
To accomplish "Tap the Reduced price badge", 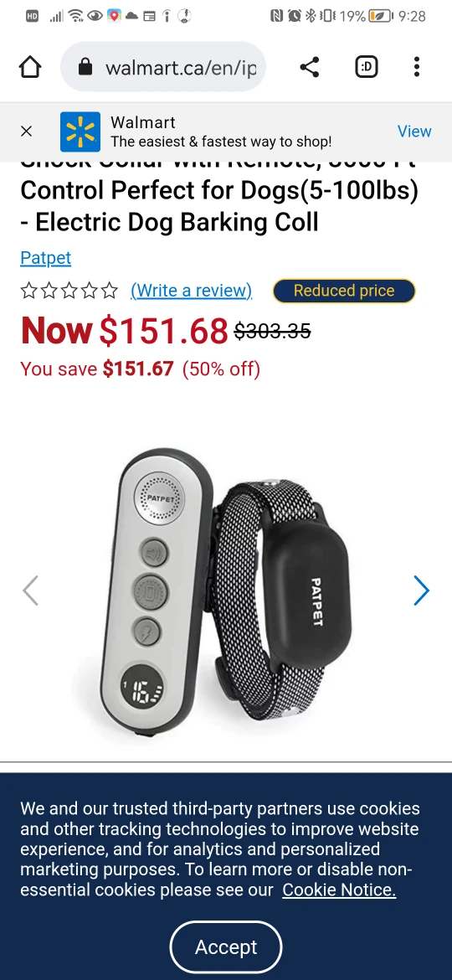I will 344,291.
